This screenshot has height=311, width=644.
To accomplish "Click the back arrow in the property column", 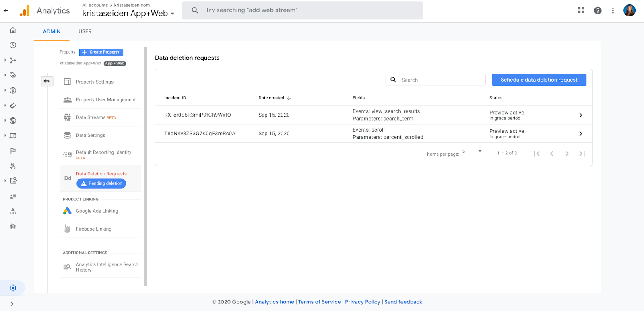I will pos(47,81).
